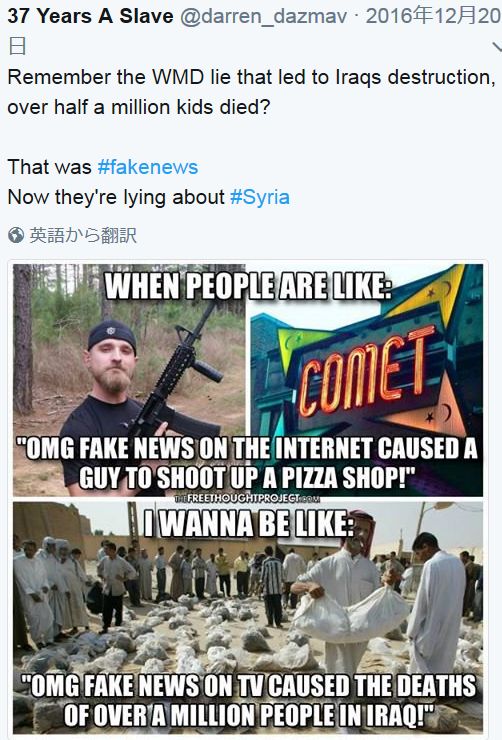This screenshot has width=502, height=740.
Task: Open the tweet options chevron menu
Action: click(497, 46)
